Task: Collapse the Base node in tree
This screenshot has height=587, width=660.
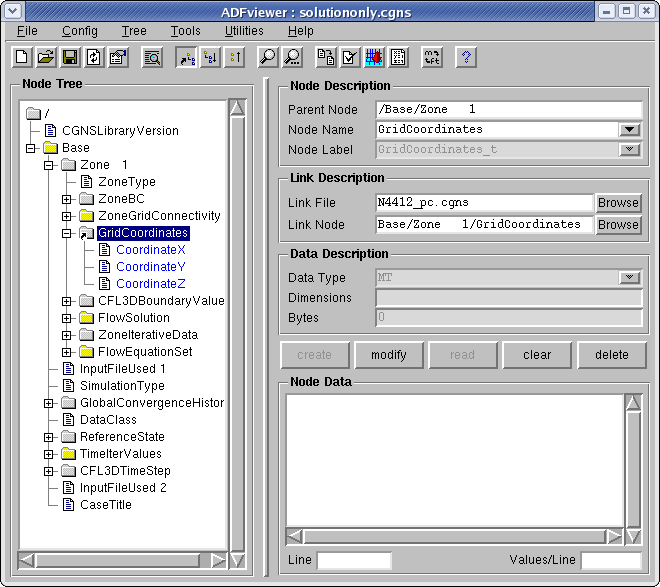Action: (x=31, y=148)
